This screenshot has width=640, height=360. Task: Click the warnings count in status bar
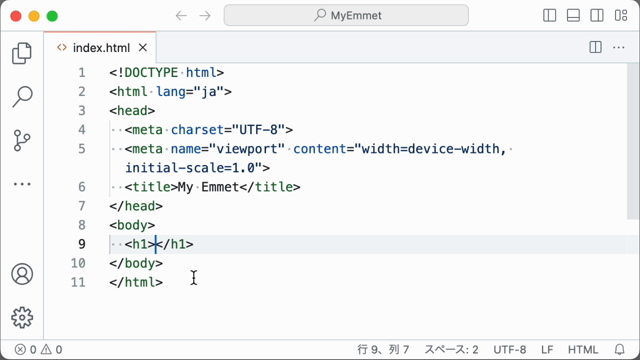(x=51, y=349)
